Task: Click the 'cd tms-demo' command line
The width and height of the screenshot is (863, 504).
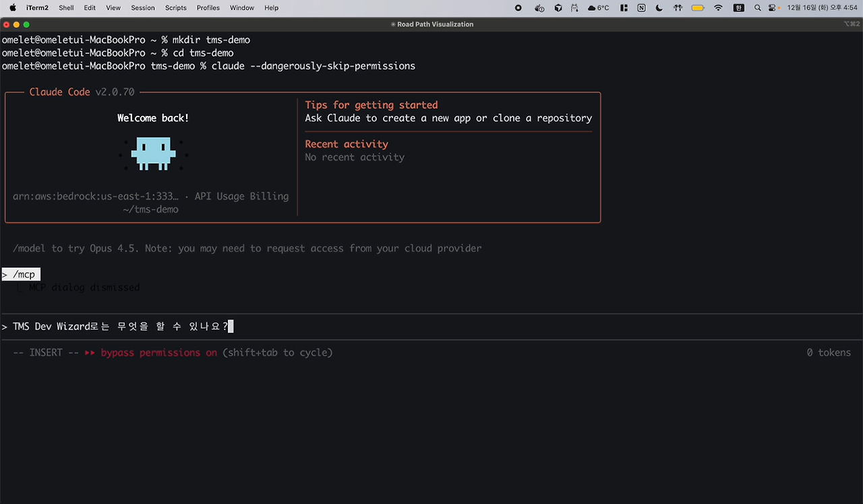Action: 203,53
